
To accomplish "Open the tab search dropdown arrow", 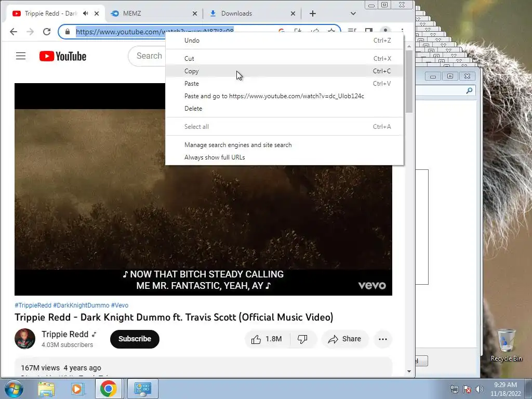I will point(353,14).
